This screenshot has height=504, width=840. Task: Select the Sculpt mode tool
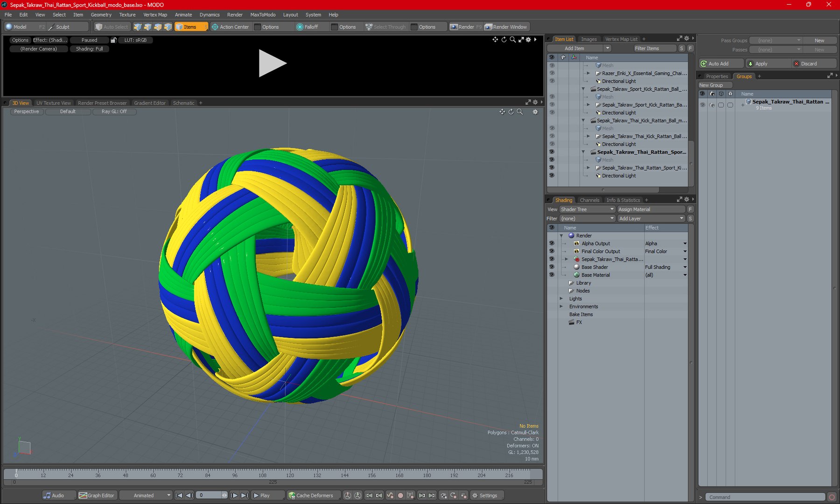[68, 27]
